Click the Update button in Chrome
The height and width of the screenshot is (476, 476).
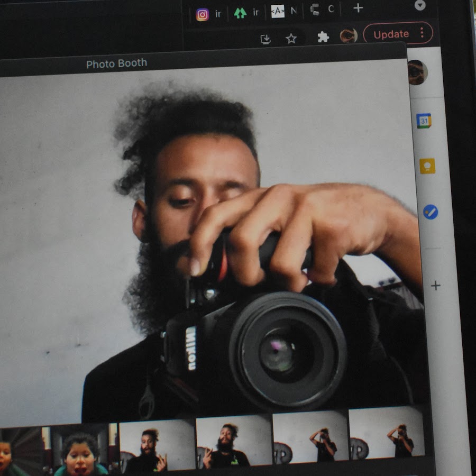click(x=391, y=34)
